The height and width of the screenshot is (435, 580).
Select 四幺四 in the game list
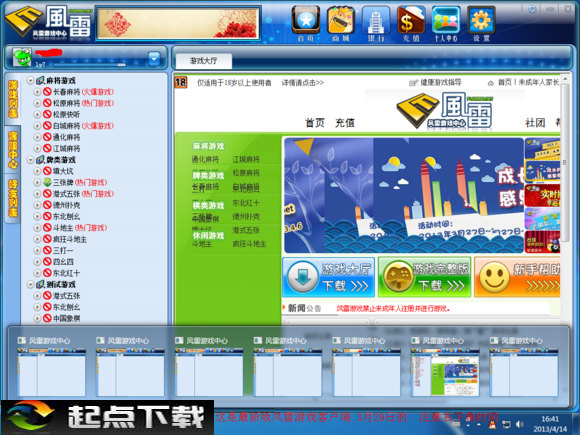[x=63, y=262]
